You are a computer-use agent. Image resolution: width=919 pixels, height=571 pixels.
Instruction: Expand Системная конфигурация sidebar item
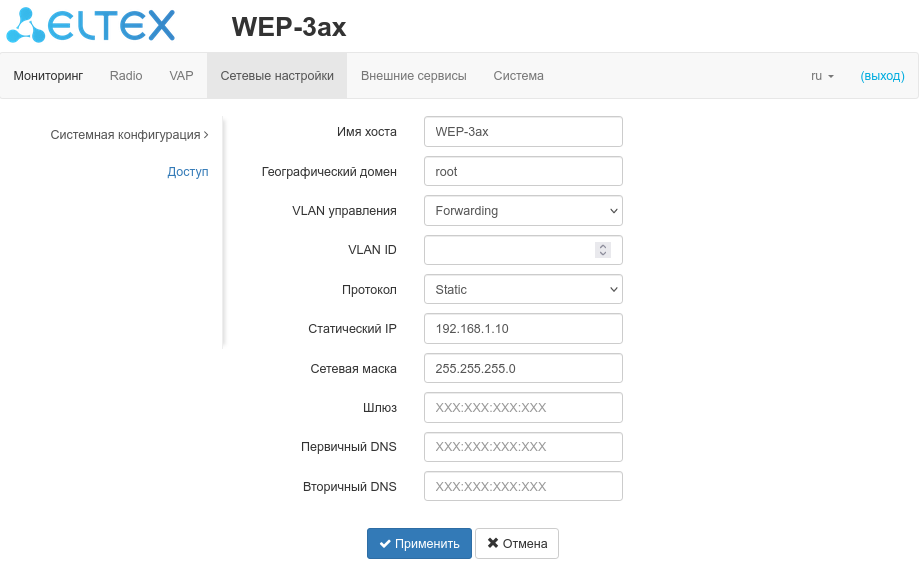[x=129, y=134]
